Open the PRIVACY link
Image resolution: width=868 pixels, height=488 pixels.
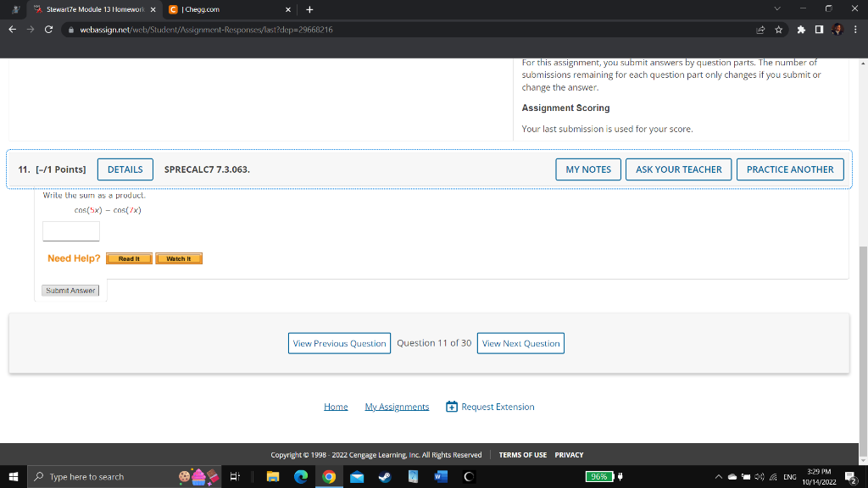569,455
